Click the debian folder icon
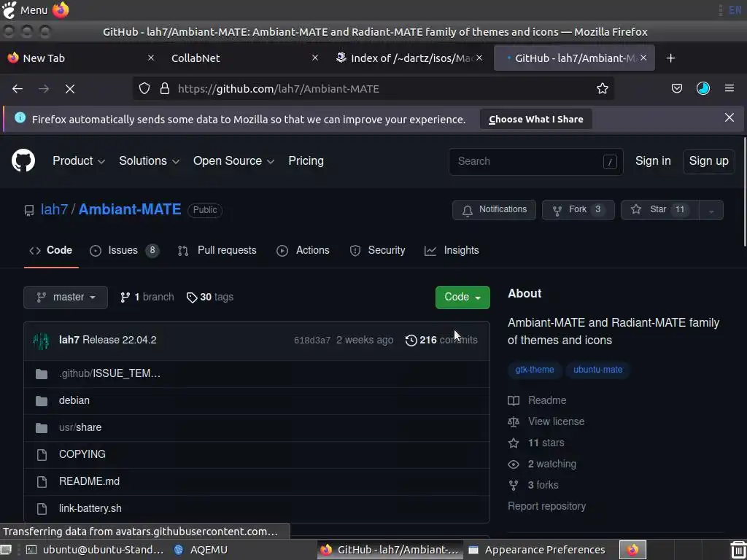 [42, 401]
